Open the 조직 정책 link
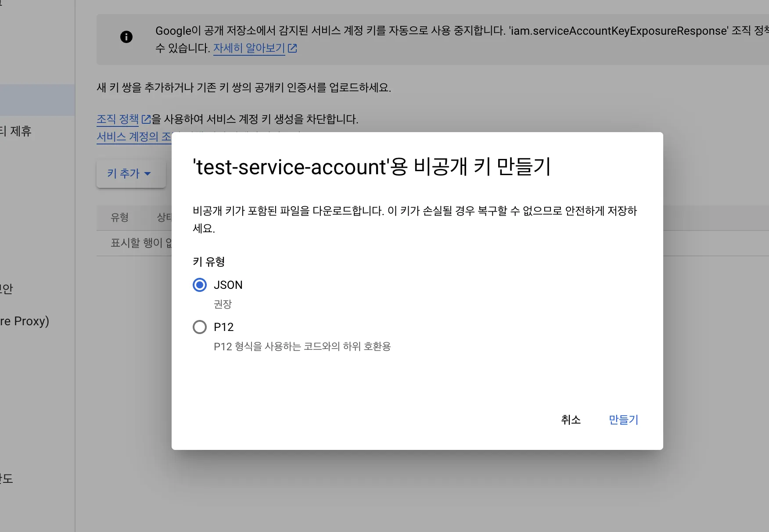This screenshot has height=532, width=769. point(118,119)
